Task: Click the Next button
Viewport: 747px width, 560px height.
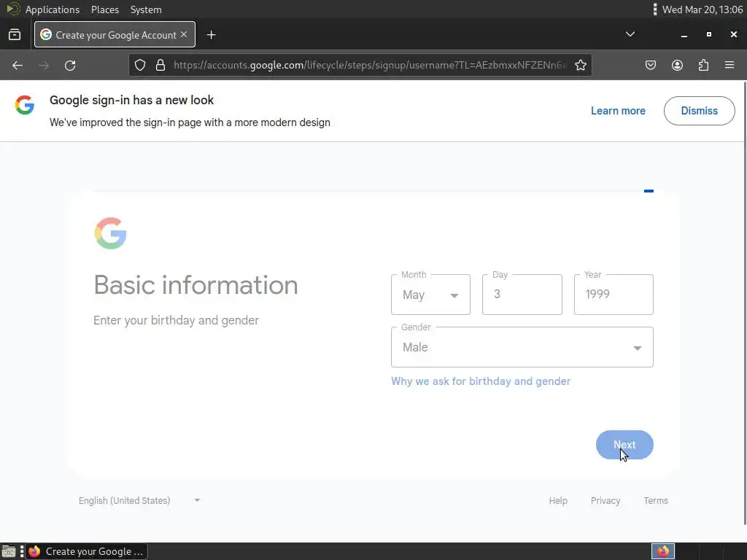Action: [x=624, y=445]
